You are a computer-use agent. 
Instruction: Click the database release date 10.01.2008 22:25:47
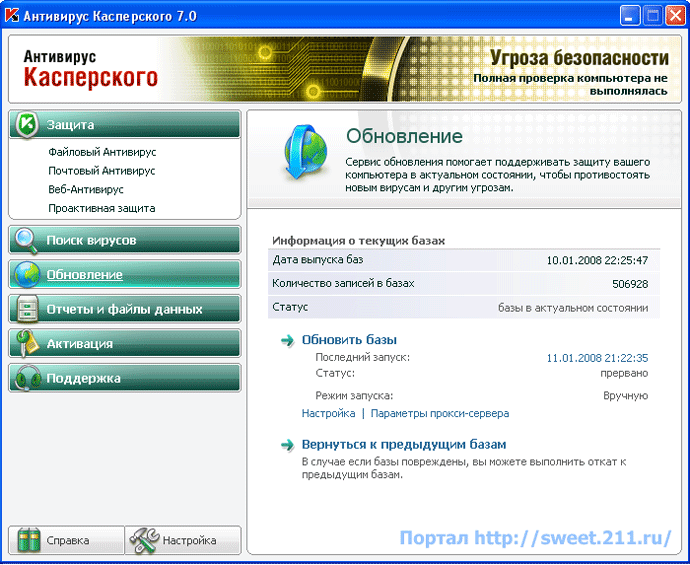click(597, 260)
